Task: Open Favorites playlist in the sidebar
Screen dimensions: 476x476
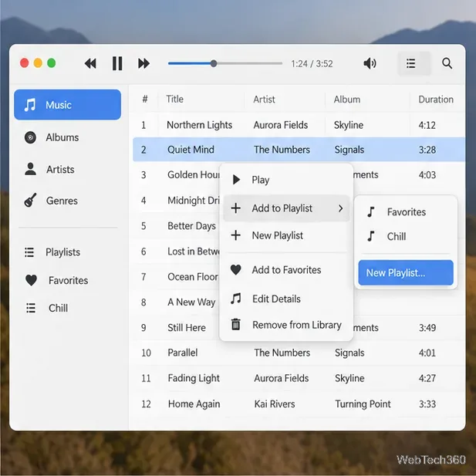Action: pyautogui.click(x=67, y=280)
